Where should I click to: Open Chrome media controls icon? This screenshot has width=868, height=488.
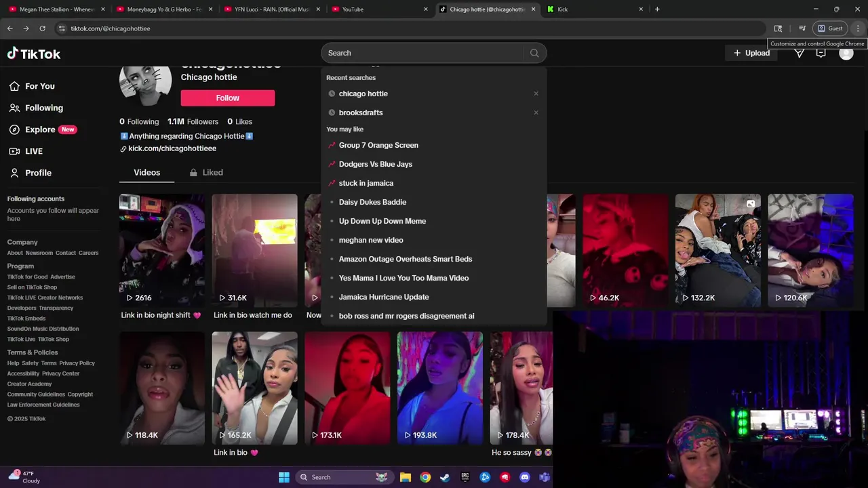802,28
